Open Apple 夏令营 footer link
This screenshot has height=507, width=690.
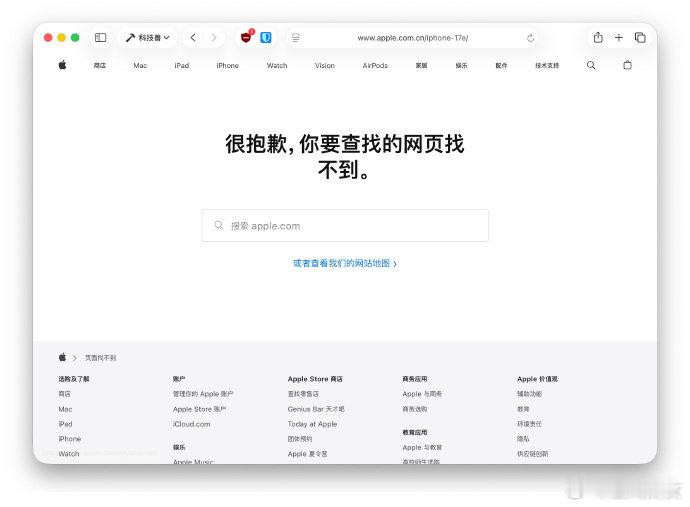(307, 454)
